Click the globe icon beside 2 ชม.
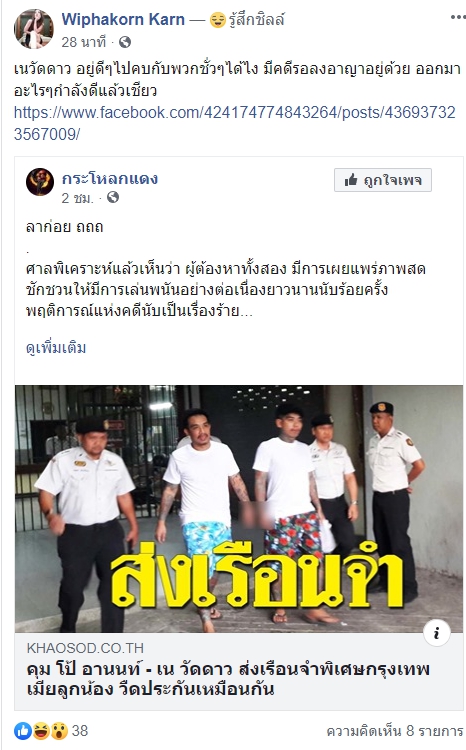The width and height of the screenshot is (466, 750). (x=113, y=197)
